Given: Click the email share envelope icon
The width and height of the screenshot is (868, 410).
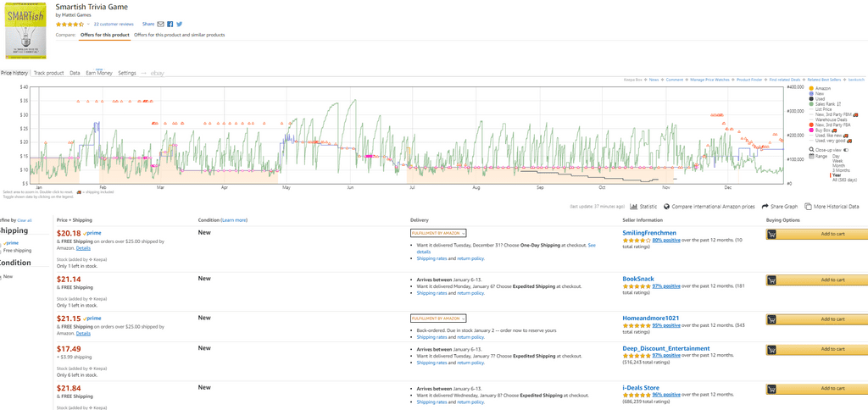Looking at the screenshot, I should [161, 25].
